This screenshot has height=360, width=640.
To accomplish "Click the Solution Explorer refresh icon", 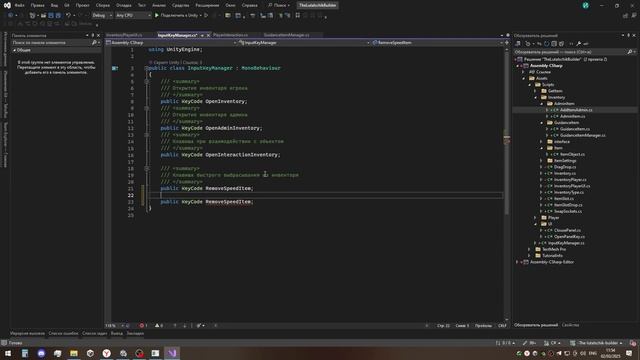I will click(547, 44).
